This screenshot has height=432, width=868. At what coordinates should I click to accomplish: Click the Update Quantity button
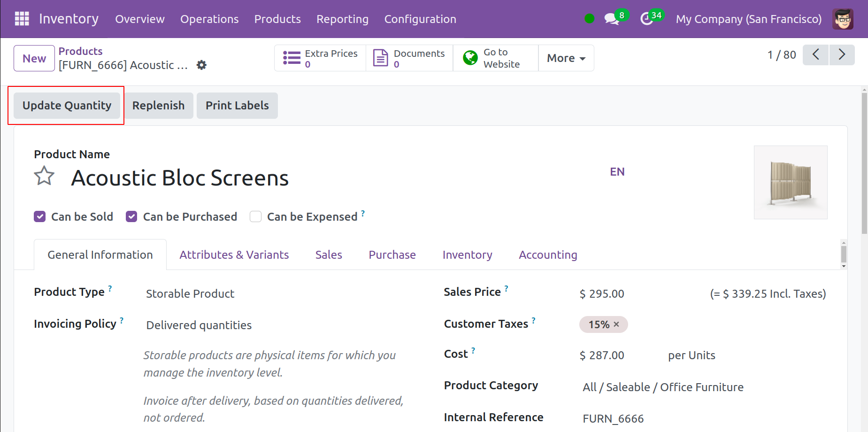(x=67, y=106)
